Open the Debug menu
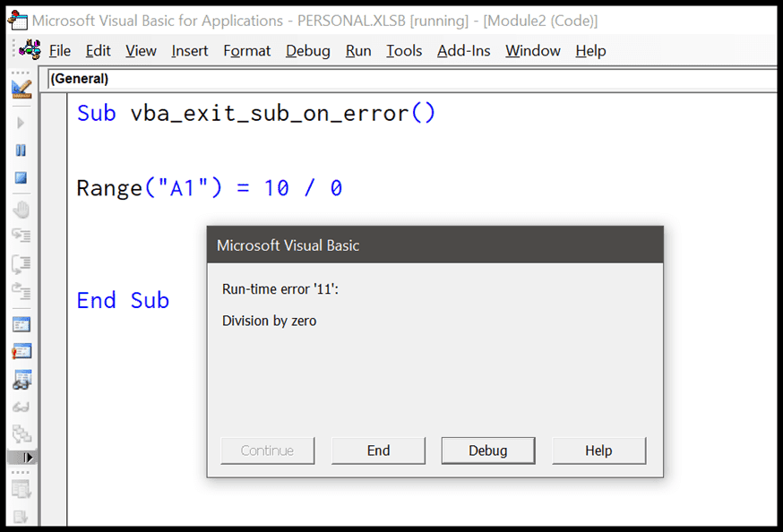The height and width of the screenshot is (532, 783). (x=307, y=51)
